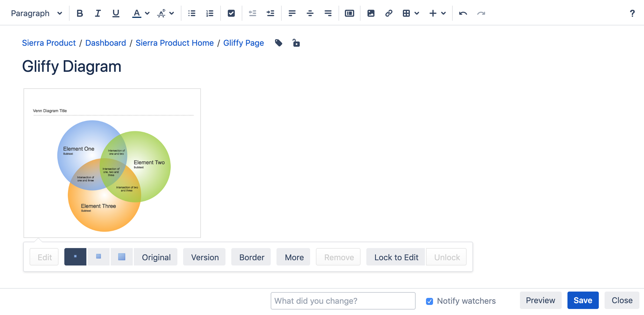644x315 pixels.
Task: Open the More diagram options
Action: 294,257
